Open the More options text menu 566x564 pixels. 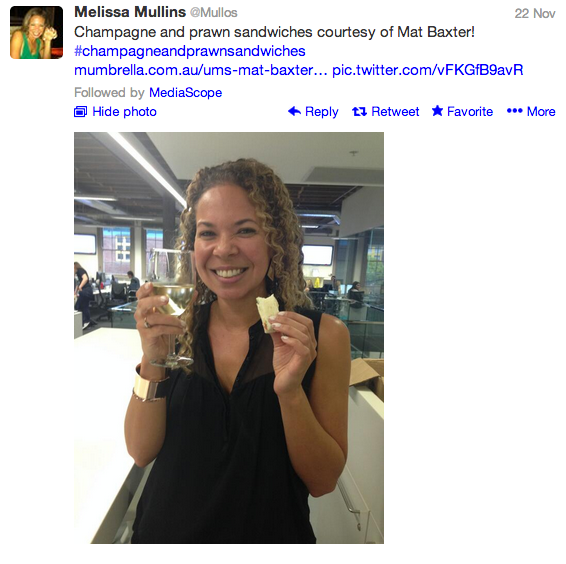(x=541, y=112)
